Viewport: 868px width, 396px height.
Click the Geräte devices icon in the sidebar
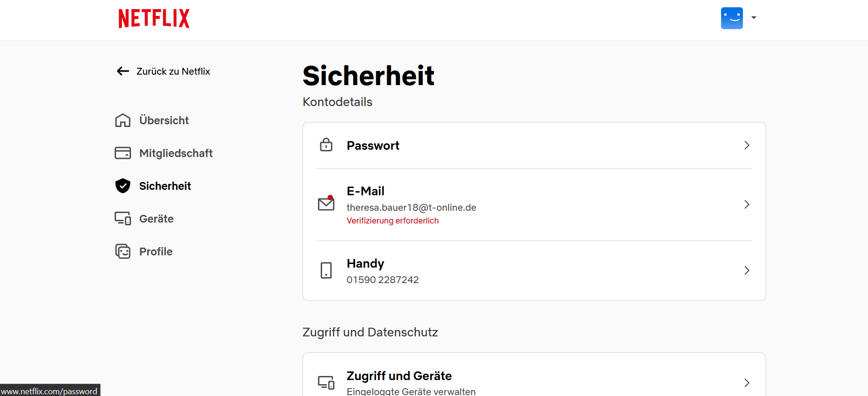click(123, 218)
